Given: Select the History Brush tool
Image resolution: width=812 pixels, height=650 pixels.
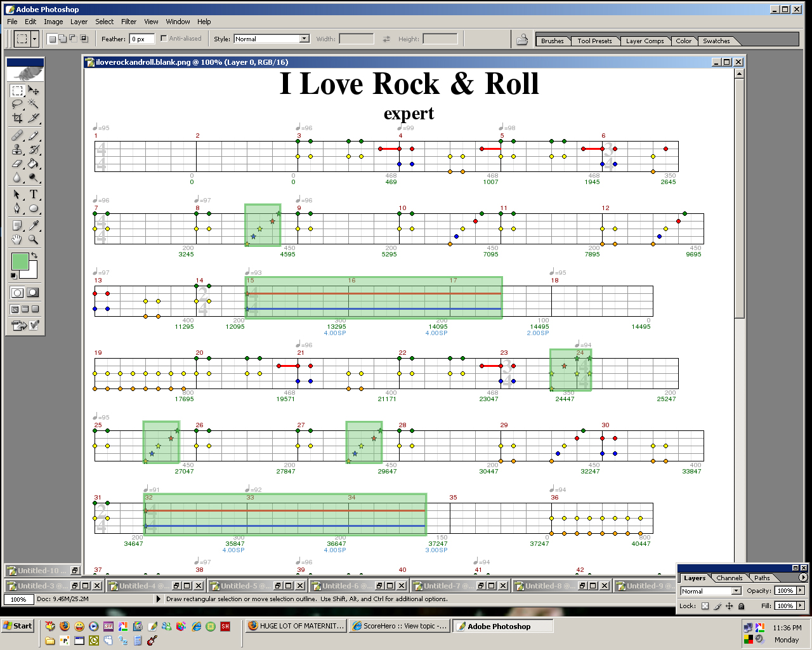Looking at the screenshot, I should pos(34,149).
